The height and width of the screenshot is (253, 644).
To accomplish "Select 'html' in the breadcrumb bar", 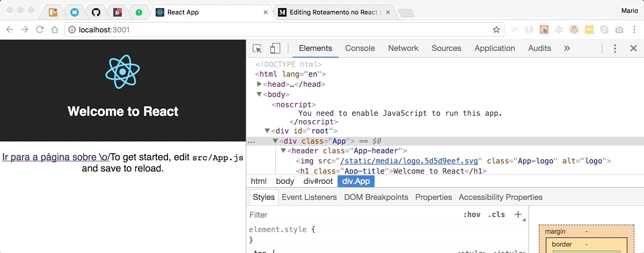I will click(258, 181).
